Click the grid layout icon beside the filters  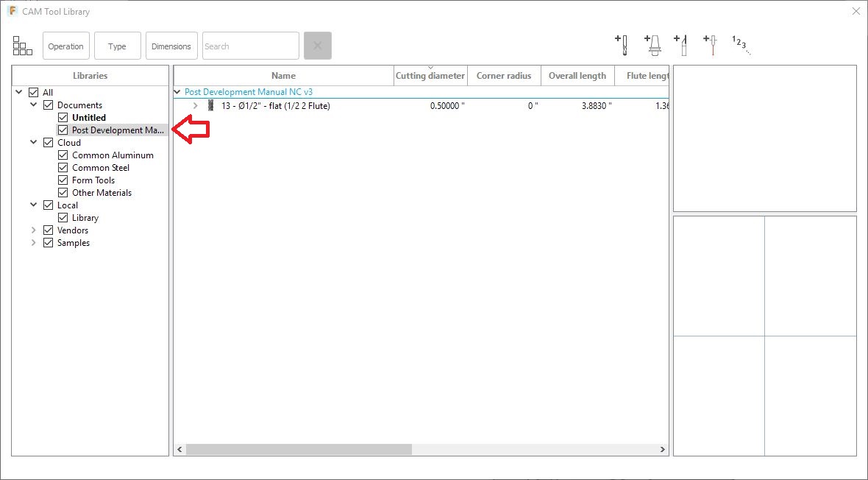[x=22, y=45]
